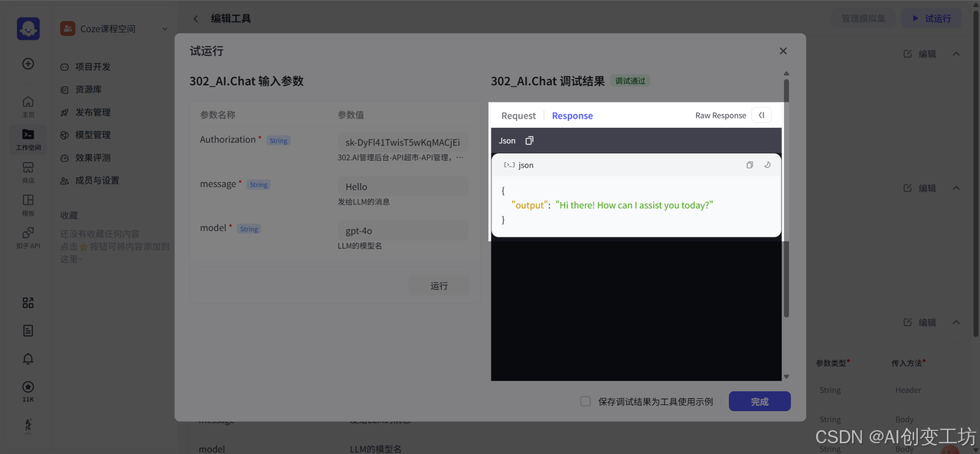Toggle the dark mode moon icon
The width and height of the screenshot is (980, 454).
click(x=767, y=165)
